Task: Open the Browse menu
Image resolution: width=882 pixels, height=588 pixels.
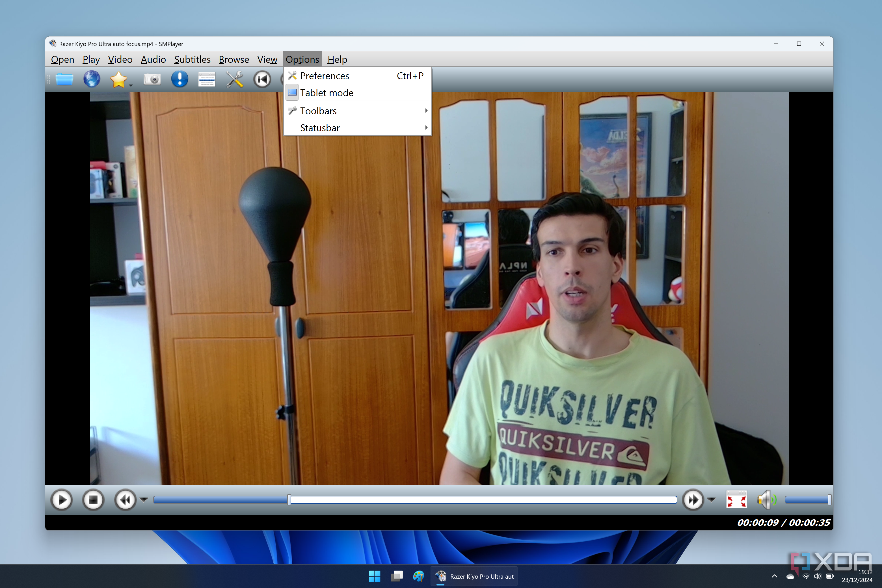Action: [x=234, y=59]
